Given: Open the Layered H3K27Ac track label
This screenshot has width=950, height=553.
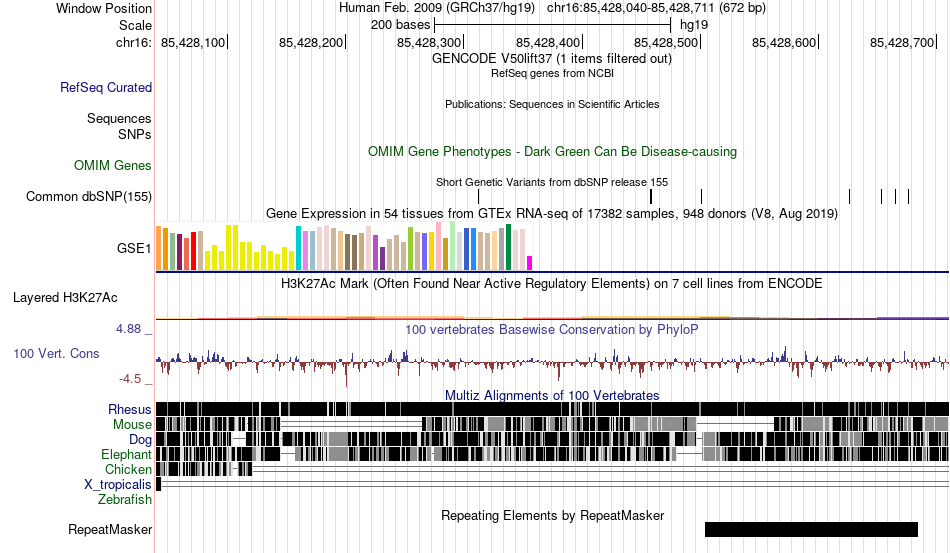Looking at the screenshot, I should click(65, 297).
